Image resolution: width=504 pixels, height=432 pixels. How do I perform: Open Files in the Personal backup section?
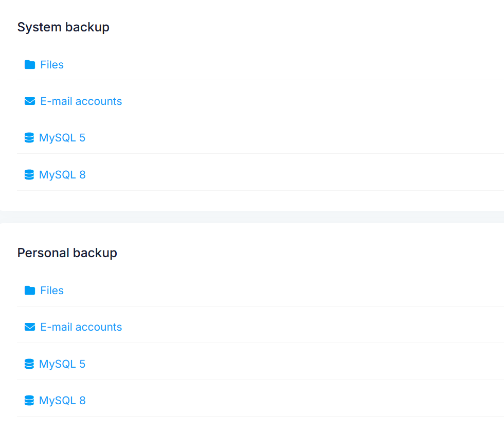point(51,290)
